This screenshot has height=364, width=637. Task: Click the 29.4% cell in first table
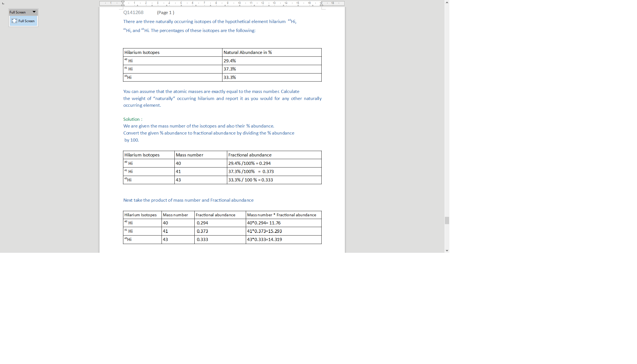point(229,61)
